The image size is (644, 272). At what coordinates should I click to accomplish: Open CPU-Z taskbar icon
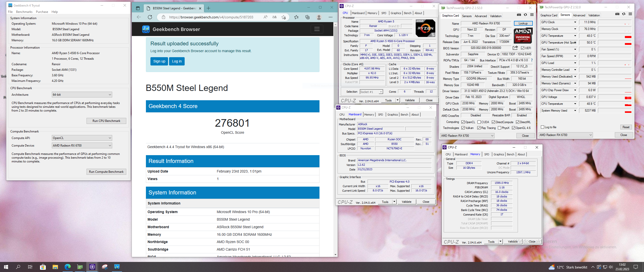coord(92,267)
